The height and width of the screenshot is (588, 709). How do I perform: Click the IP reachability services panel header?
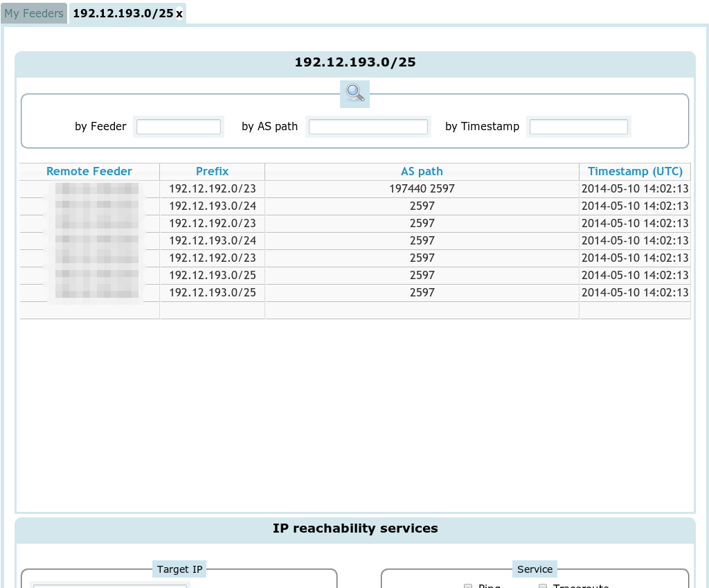coord(354,529)
